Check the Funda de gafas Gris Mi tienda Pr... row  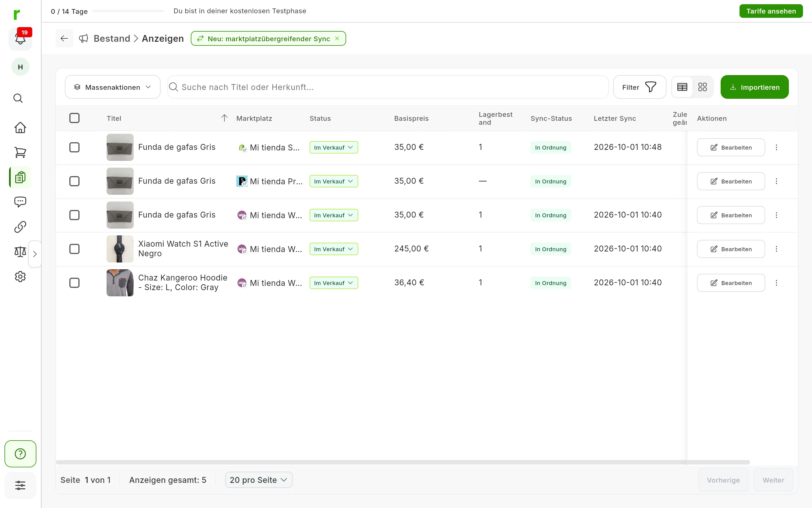tap(74, 181)
